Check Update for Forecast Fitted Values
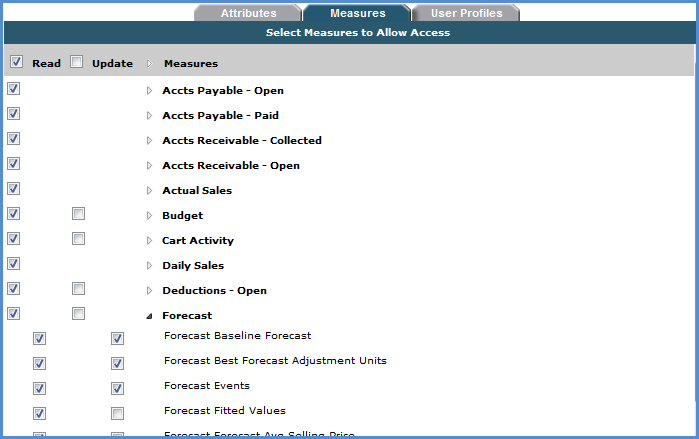 tap(117, 413)
